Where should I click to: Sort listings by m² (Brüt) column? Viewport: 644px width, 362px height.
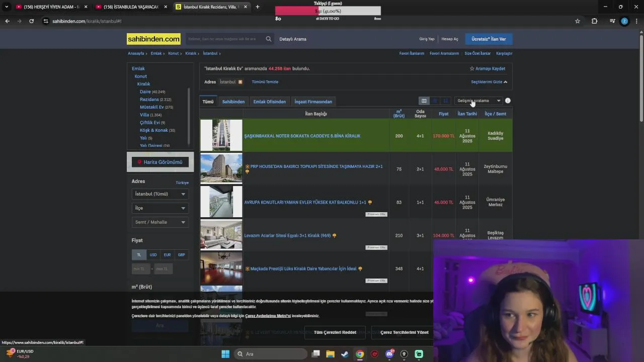399,114
